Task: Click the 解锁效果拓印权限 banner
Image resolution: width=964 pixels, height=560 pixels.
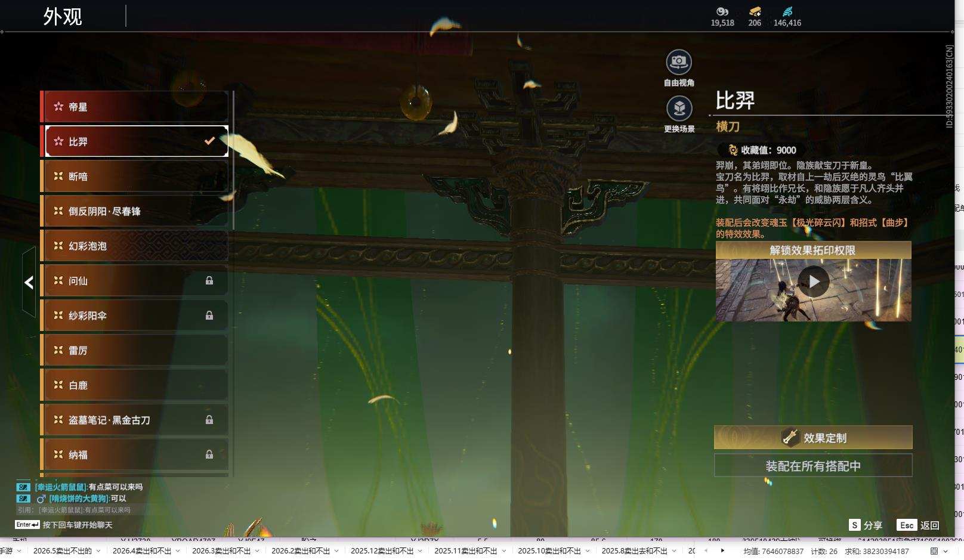Action: [813, 250]
